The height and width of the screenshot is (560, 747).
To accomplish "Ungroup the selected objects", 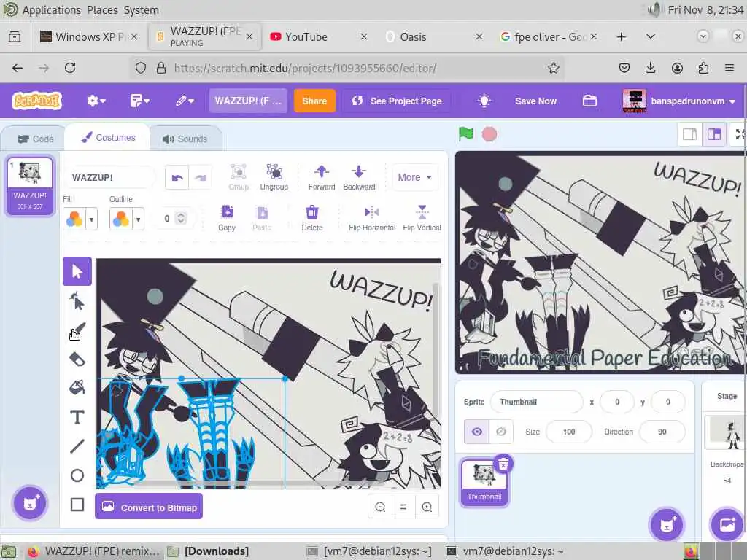I will (x=274, y=177).
